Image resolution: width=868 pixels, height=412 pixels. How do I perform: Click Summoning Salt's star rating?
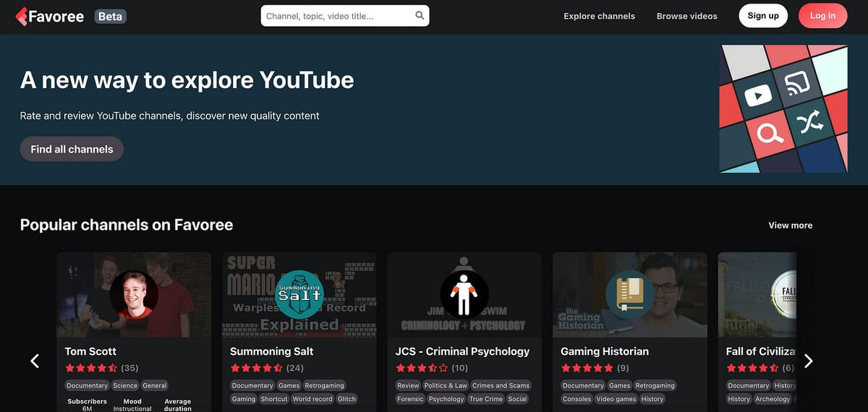tap(256, 368)
